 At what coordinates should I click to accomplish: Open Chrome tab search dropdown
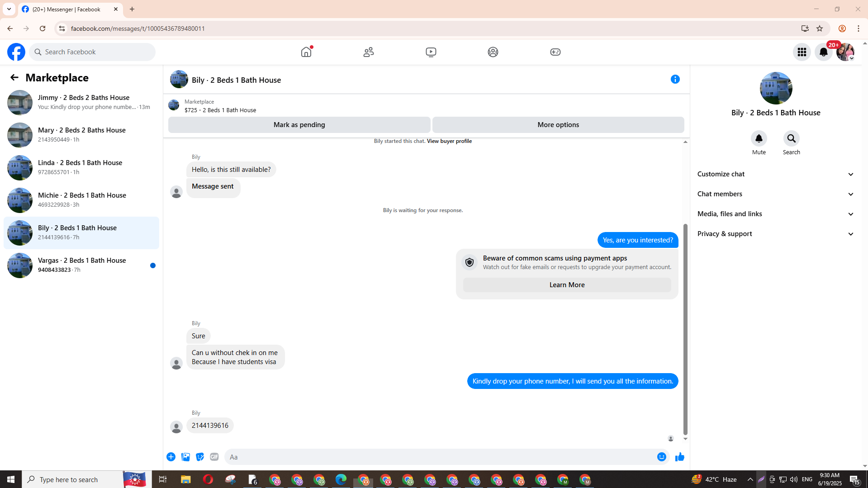(9, 9)
